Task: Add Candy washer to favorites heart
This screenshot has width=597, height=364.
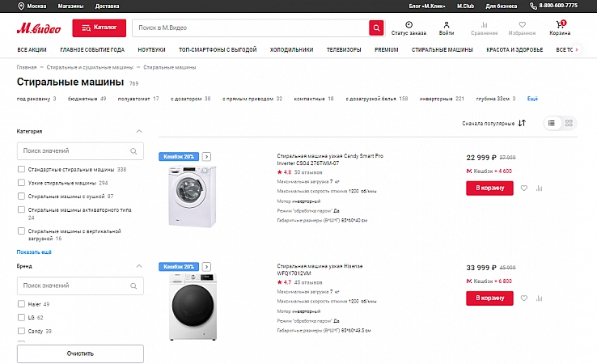Action: pos(524,188)
